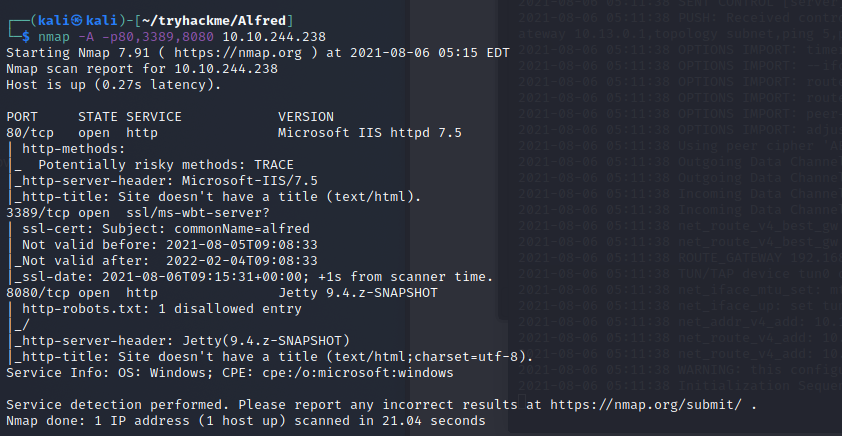Image resolution: width=842 pixels, height=436 pixels.
Task: Click the STATE column header
Action: tap(97, 116)
